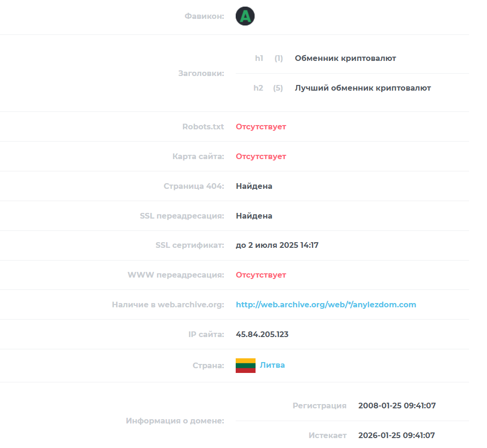Click the registration date 2008-01-25
Image resolution: width=487 pixels, height=448 pixels.
tap(397, 406)
